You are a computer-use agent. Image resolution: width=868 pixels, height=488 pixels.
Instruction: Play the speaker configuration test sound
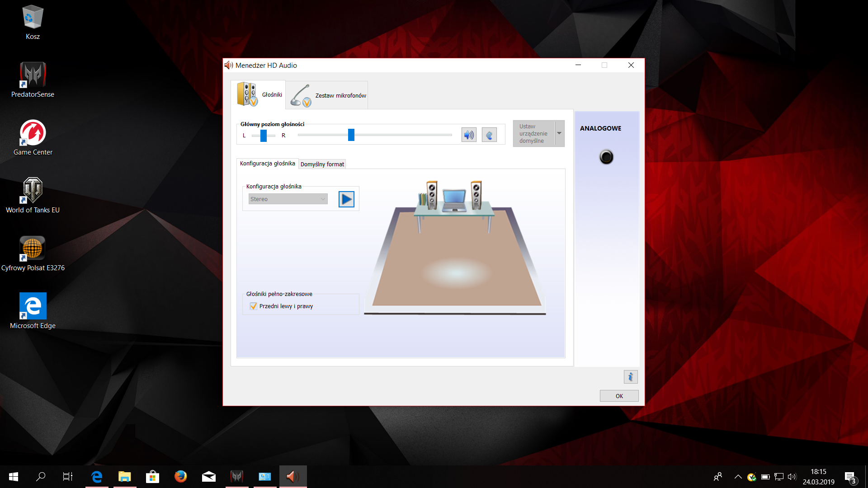tap(346, 199)
